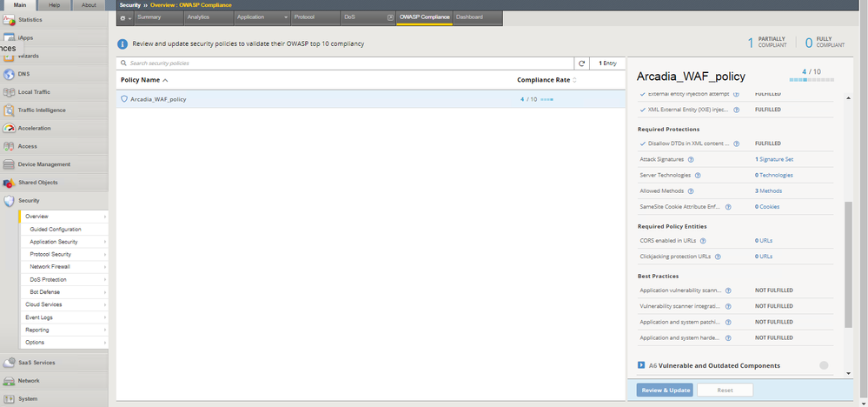Open help icon for Clickjacking protection URLs

718,257
